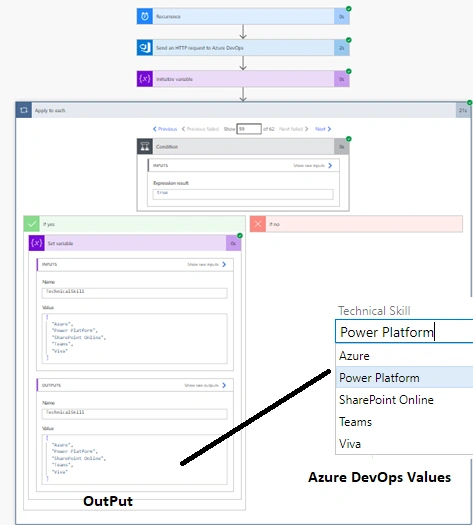
Task: Click the Technical Skill field label
Action: point(374,311)
